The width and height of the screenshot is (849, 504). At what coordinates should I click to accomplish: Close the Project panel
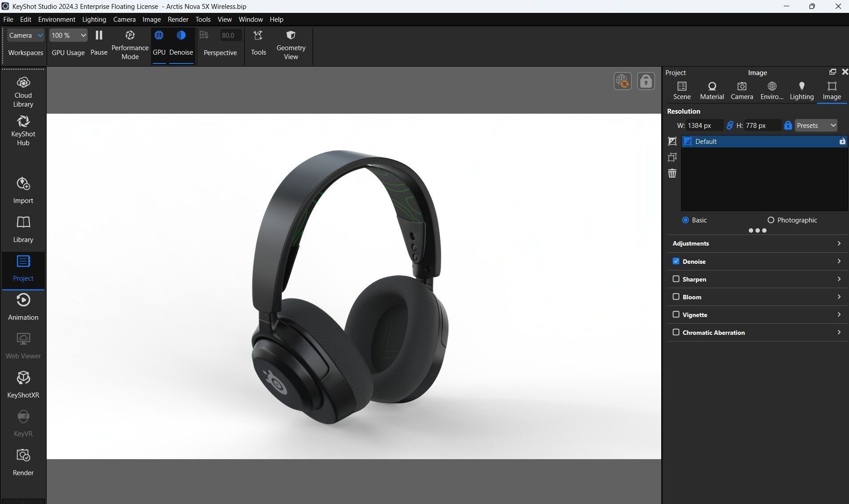point(845,72)
